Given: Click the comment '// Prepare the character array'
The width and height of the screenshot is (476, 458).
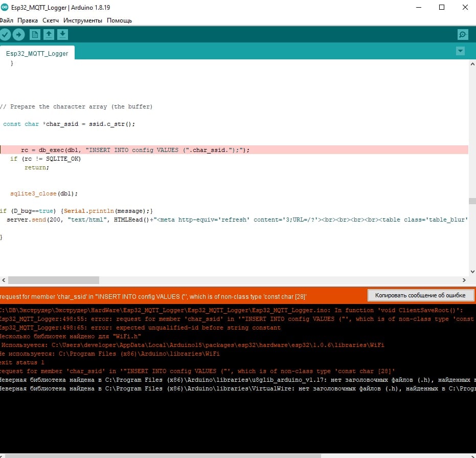Looking at the screenshot, I should pos(76,106).
